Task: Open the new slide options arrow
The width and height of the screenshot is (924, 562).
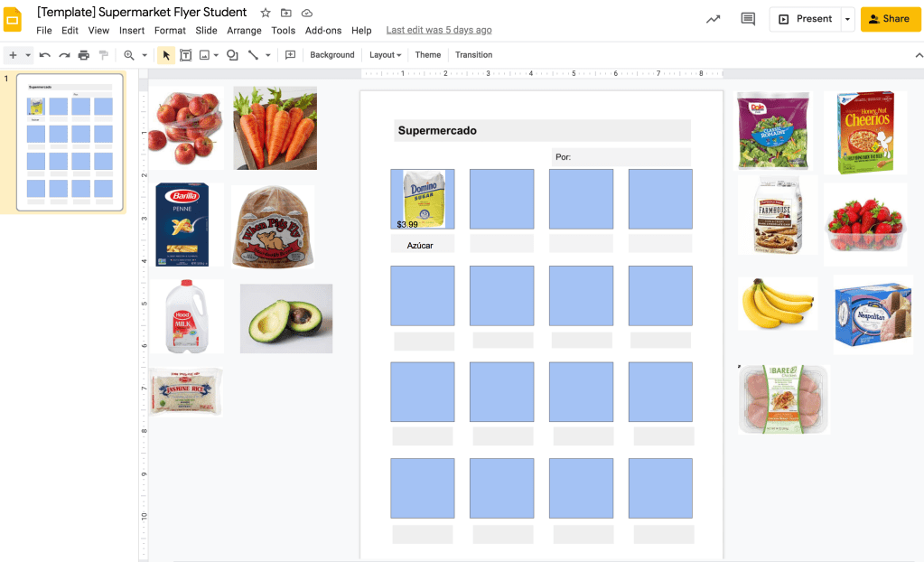Action: pos(28,55)
